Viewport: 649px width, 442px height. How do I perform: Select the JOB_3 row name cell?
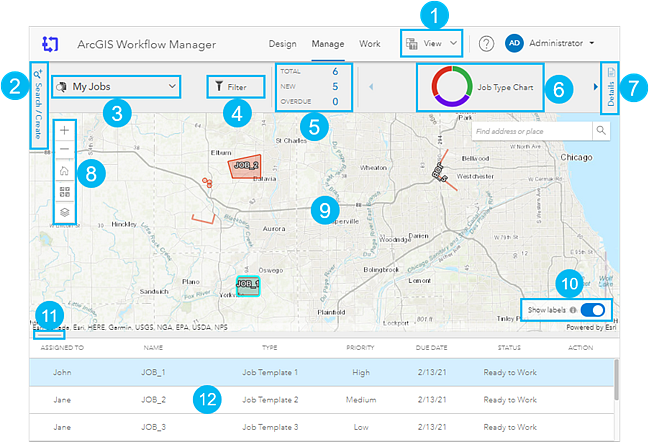153,427
